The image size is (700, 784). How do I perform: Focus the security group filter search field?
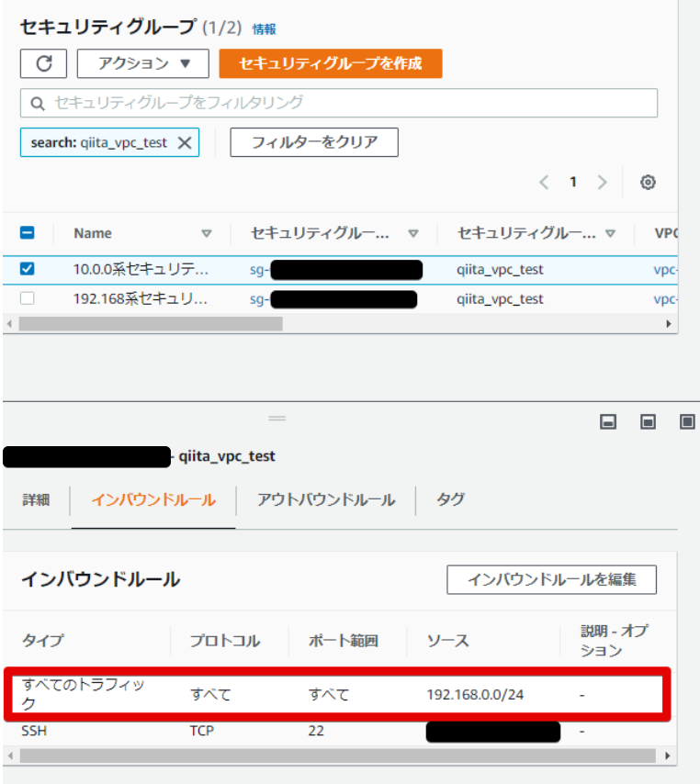coord(339,103)
